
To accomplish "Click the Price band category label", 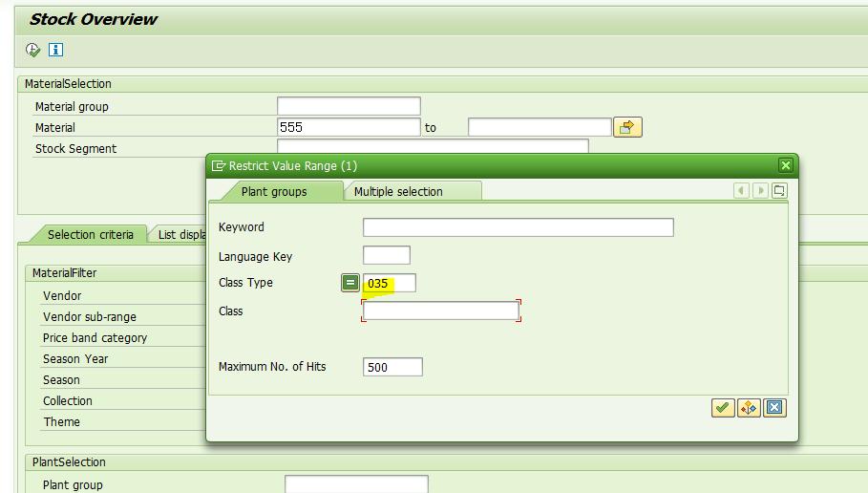I will point(95,338).
